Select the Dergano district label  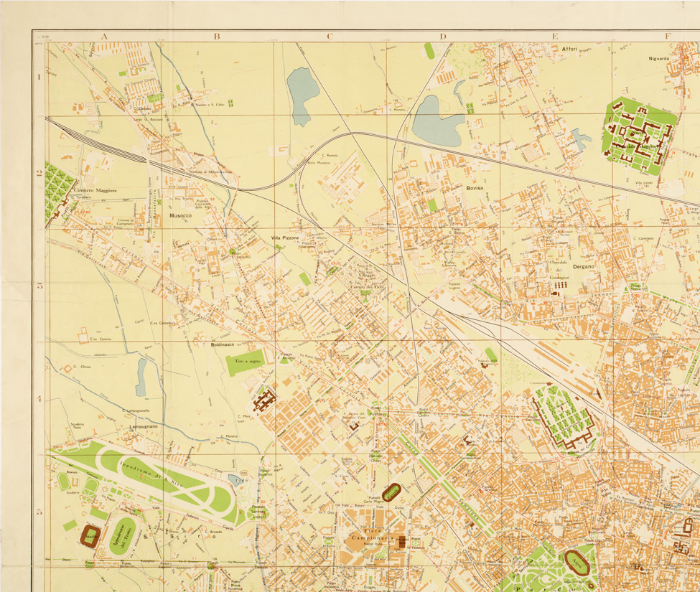(x=586, y=266)
